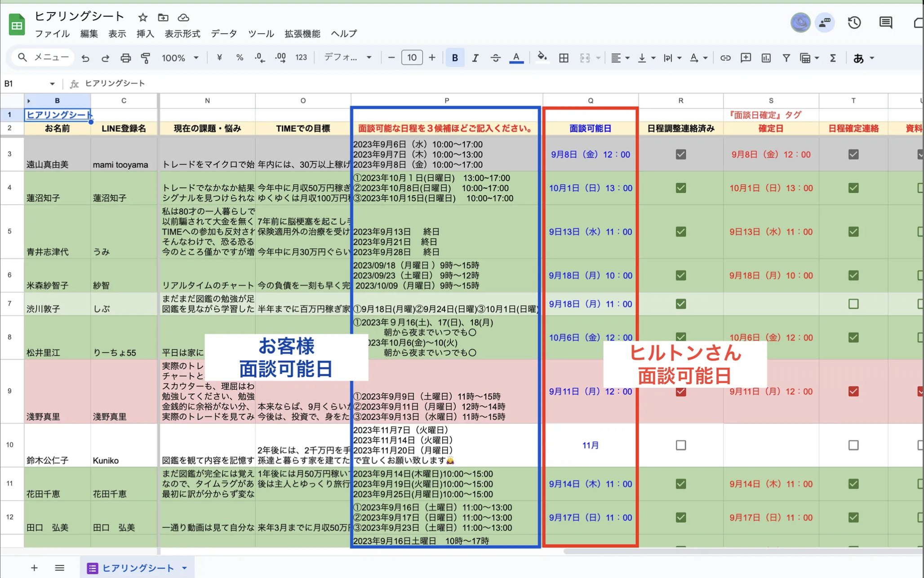This screenshot has height=578, width=924.
Task: Open the zoom level dropdown
Action: (x=195, y=58)
